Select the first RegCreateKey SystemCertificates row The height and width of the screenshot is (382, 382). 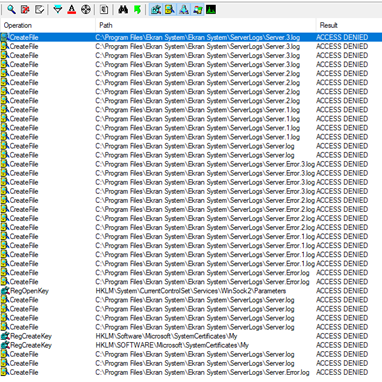(191, 336)
